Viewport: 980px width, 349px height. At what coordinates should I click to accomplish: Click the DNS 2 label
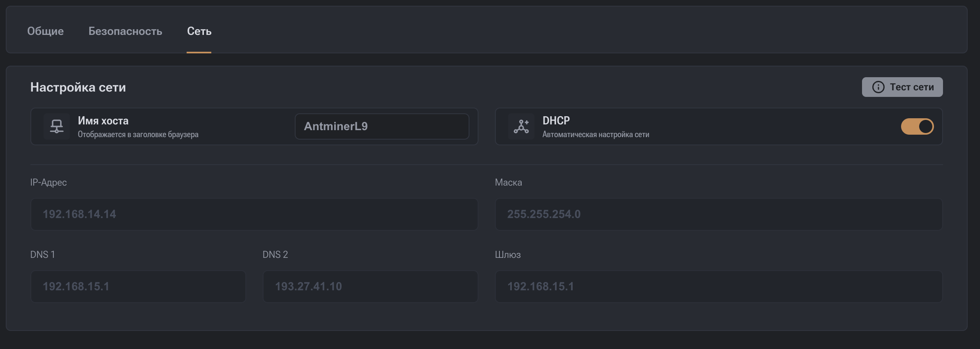coord(275,255)
